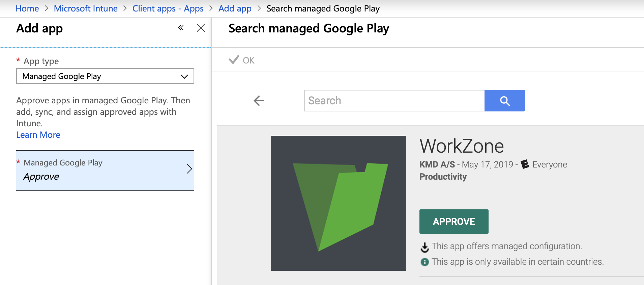Collapse the Add app panel with double chevron

click(181, 28)
